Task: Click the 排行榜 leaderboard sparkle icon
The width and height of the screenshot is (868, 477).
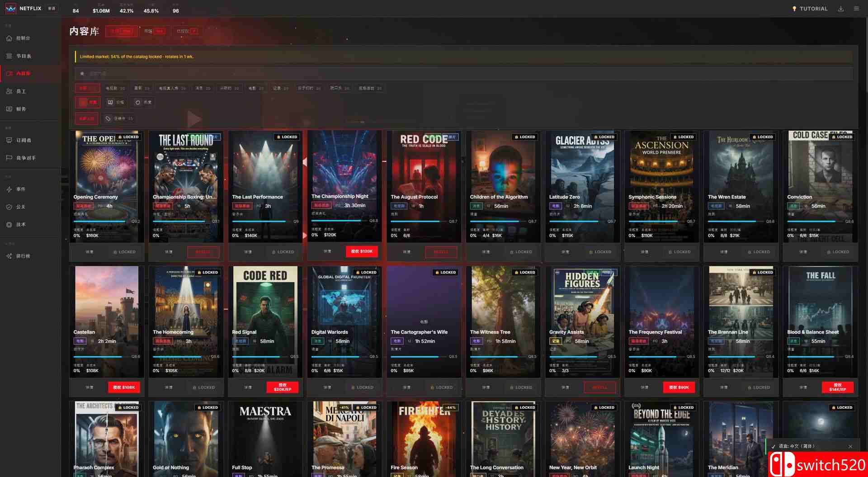Action: click(x=9, y=256)
